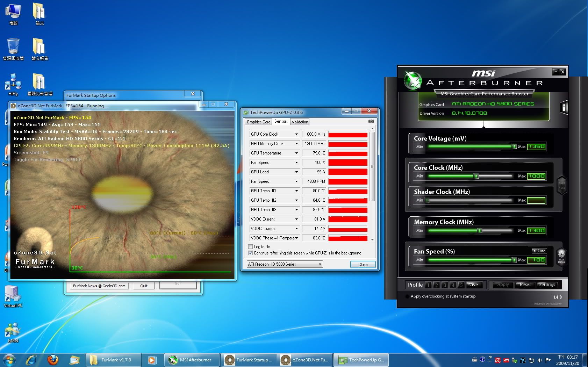Uncheck Continue refreshing in background checkbox

250,253
